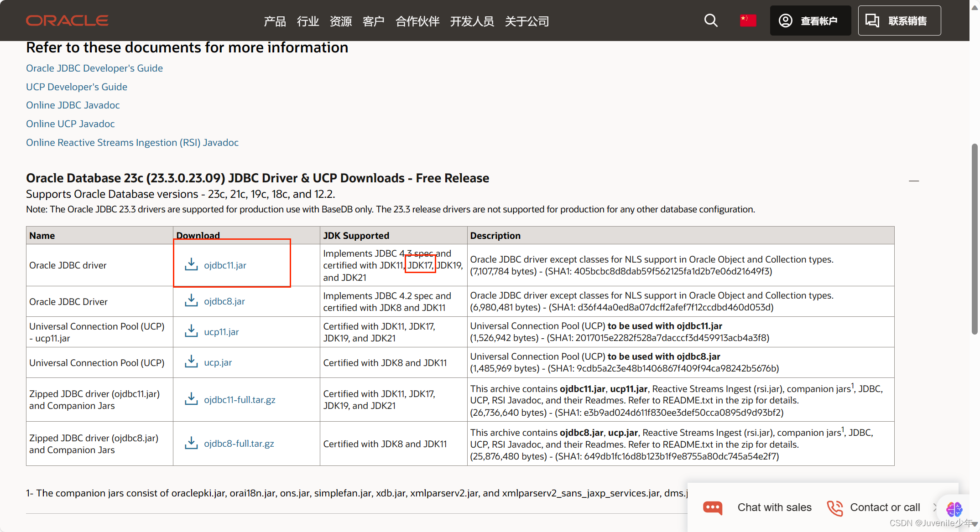Open the Oracle logo home link
980x532 pixels.
tap(67, 21)
